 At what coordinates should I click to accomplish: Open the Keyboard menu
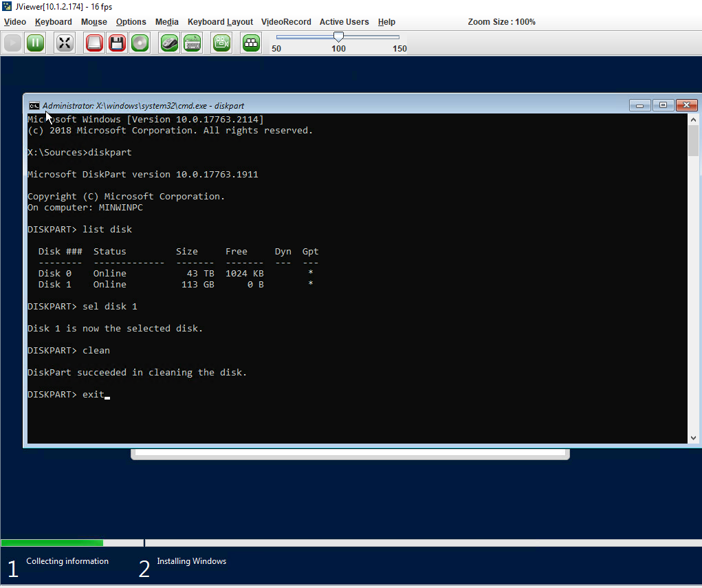pyautogui.click(x=54, y=22)
